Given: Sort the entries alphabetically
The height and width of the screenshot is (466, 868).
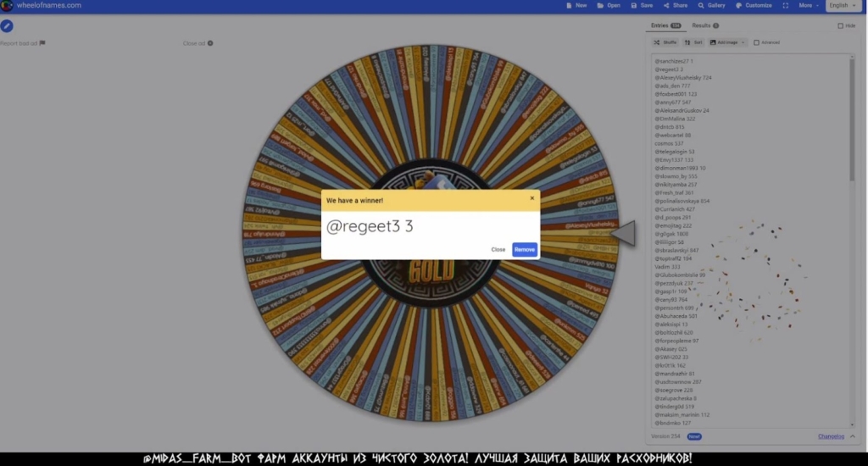Looking at the screenshot, I should coord(693,42).
